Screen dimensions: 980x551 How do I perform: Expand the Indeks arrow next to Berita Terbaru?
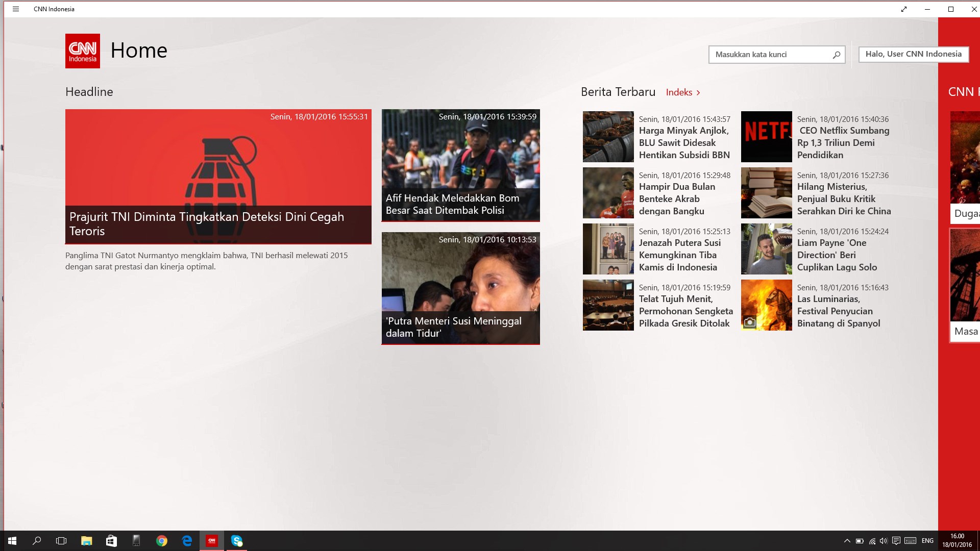[x=698, y=92]
